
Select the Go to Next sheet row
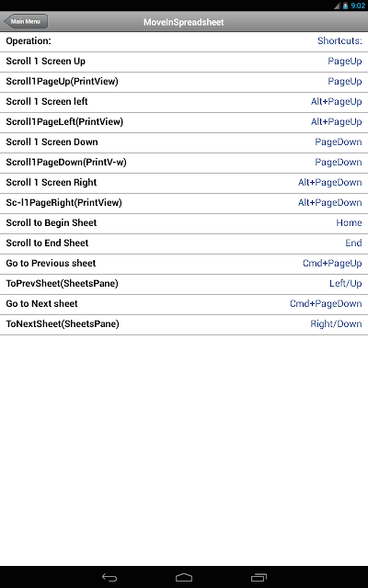click(184, 305)
